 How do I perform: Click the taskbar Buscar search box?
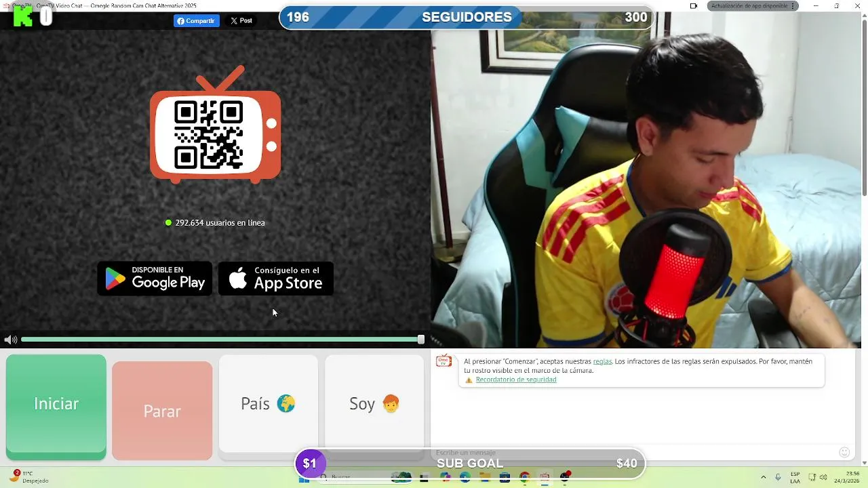pos(365,478)
